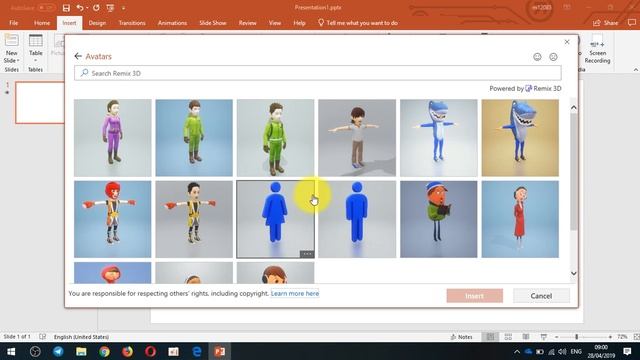This screenshot has width=640, height=360.
Task: Open Opera browser from the taskbar
Action: tap(150, 351)
